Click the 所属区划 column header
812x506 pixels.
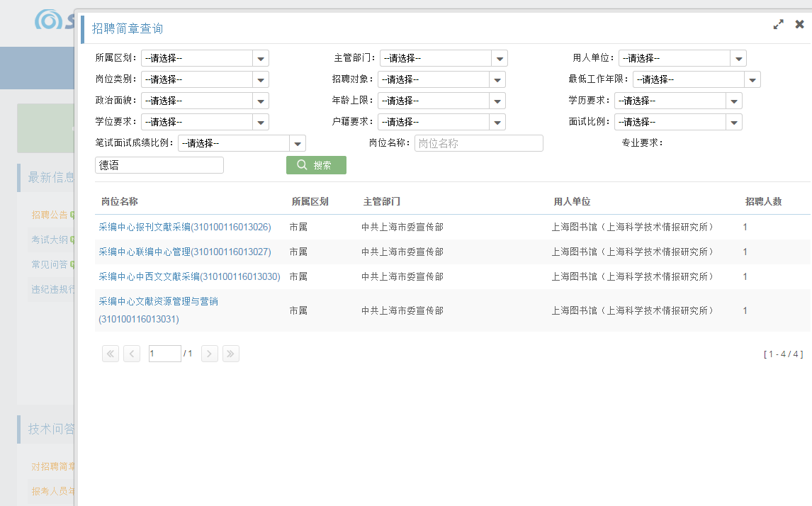[310, 201]
